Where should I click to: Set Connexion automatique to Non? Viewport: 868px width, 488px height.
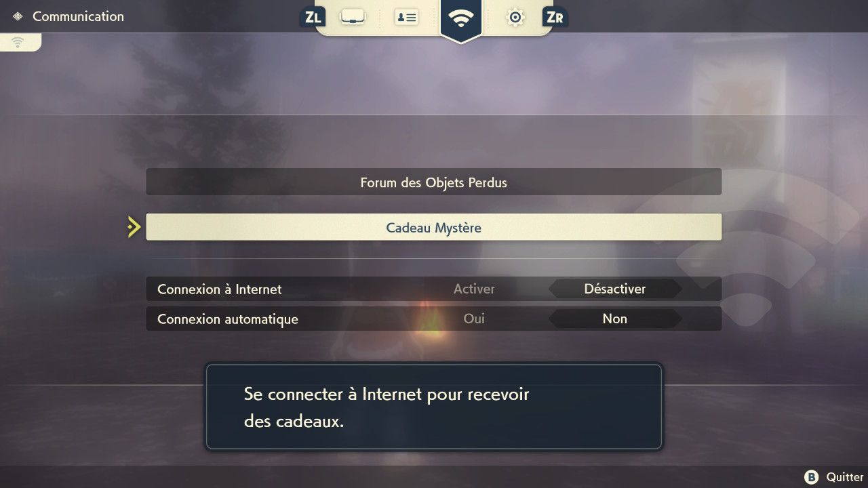(615, 319)
